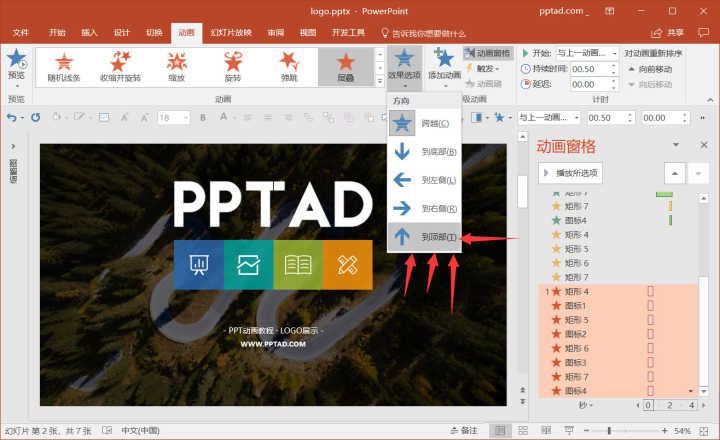Move animation up in animation pane

(675, 174)
